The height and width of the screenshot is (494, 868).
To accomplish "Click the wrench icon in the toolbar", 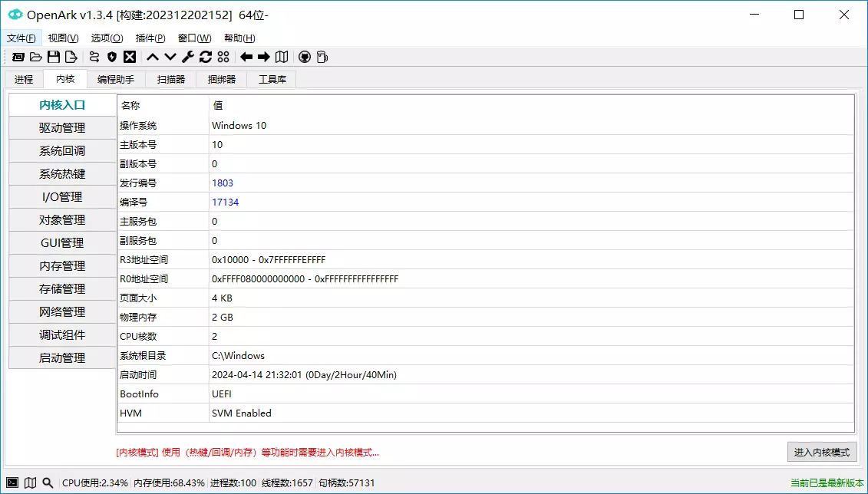I will [x=188, y=57].
